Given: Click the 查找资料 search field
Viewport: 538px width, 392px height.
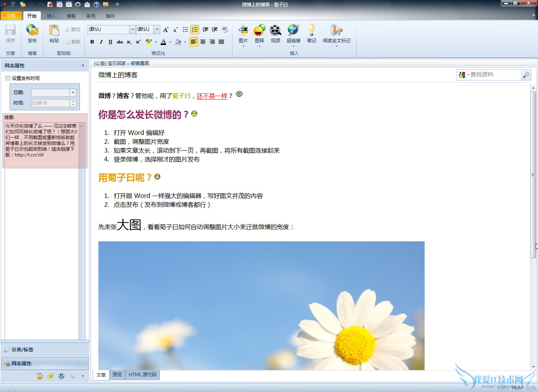Looking at the screenshot, I should (494, 75).
